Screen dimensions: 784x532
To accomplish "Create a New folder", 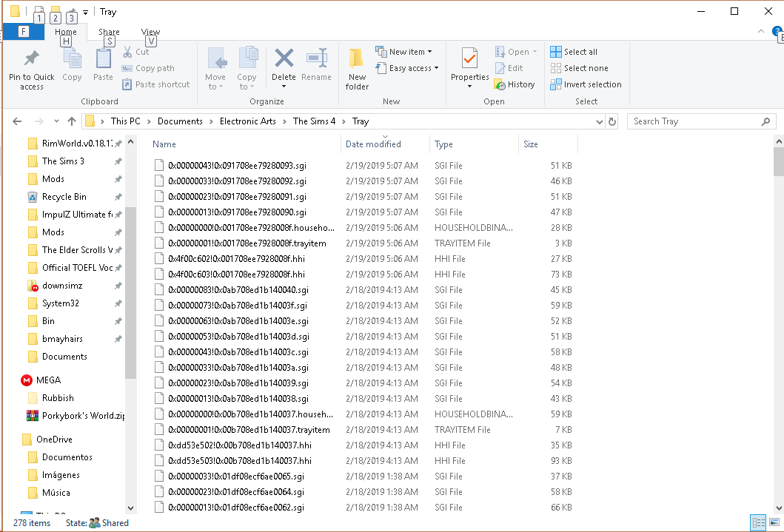I will point(357,69).
